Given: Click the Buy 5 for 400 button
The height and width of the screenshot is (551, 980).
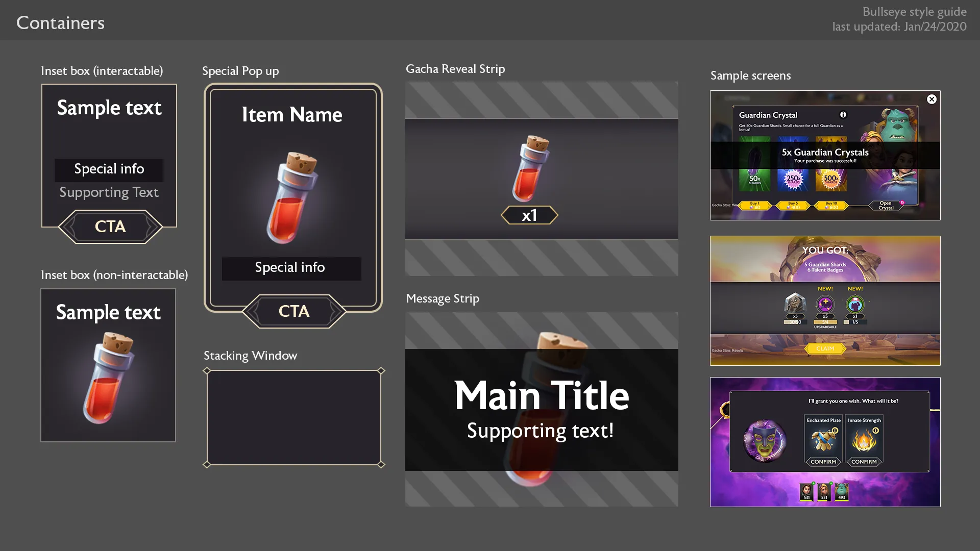Looking at the screenshot, I should [x=793, y=206].
